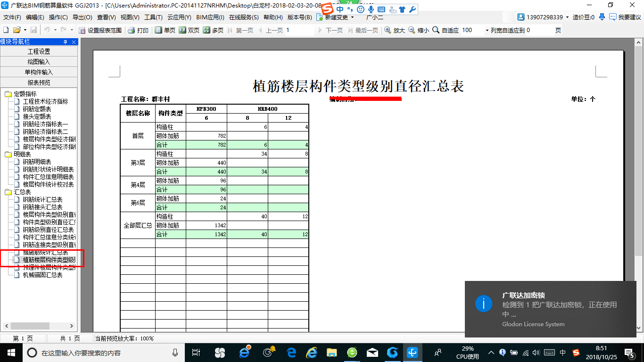Toggle Sogou 中 Chinese mode

click(x=340, y=9)
